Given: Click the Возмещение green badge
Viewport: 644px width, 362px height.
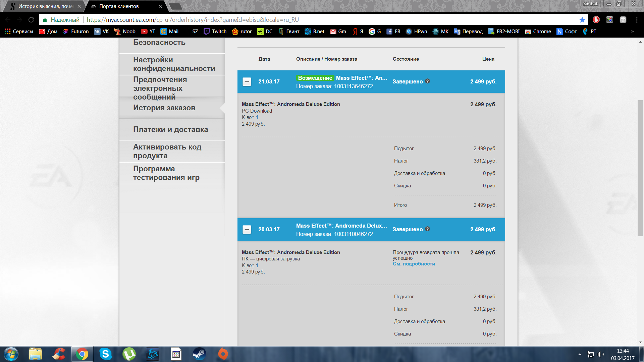Looking at the screenshot, I should 315,78.
